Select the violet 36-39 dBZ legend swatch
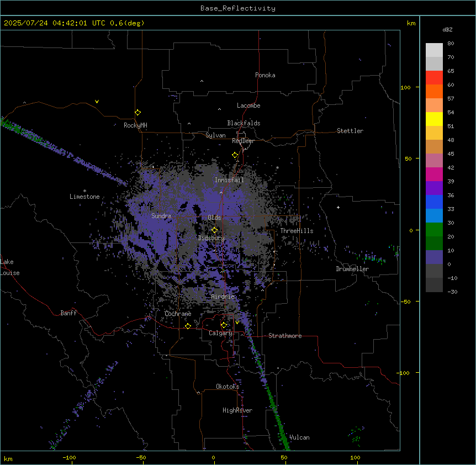This screenshot has width=476, height=465. click(434, 188)
